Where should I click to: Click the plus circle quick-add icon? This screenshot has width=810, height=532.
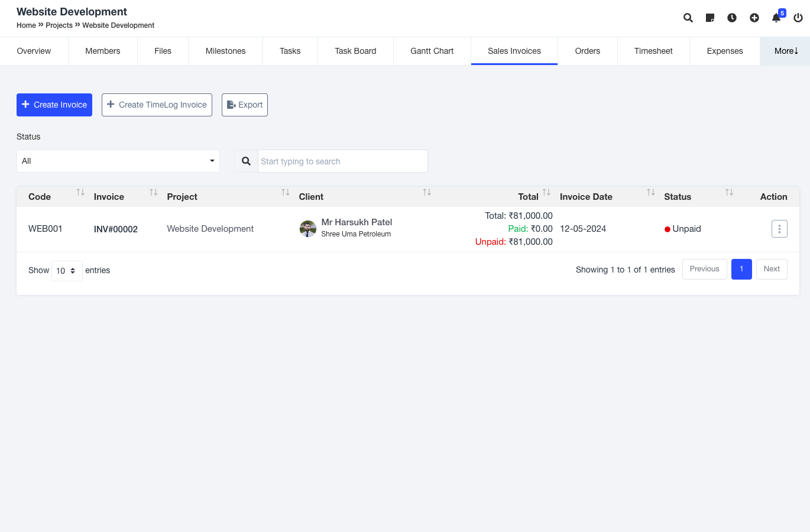pos(754,18)
